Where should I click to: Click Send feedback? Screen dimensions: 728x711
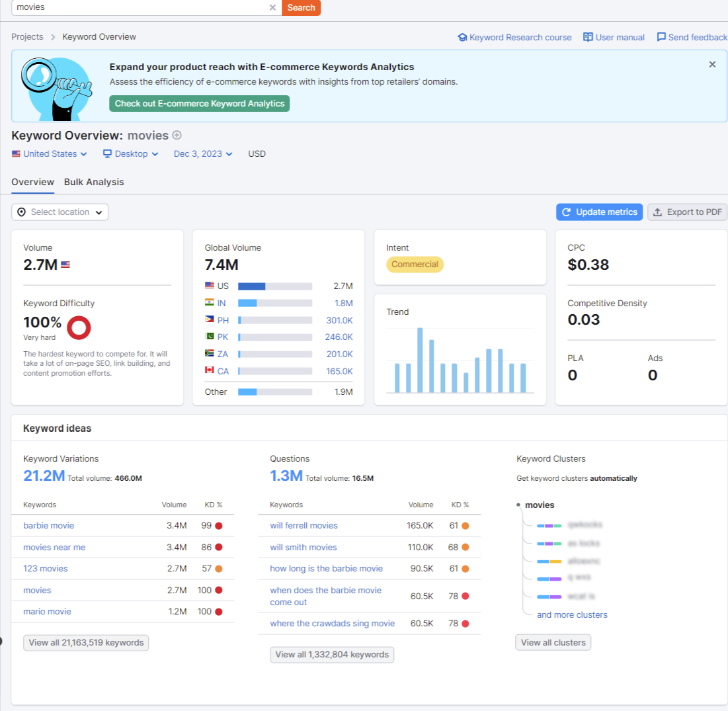(692, 37)
